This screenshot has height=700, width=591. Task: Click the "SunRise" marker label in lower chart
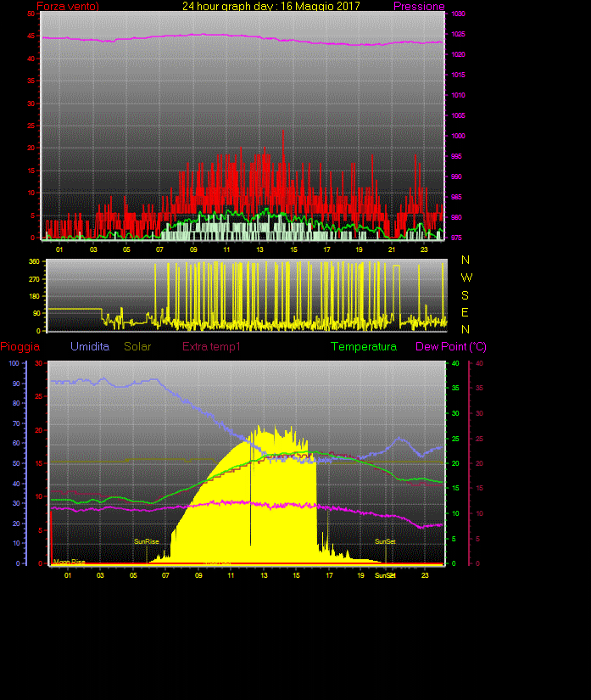tap(147, 541)
